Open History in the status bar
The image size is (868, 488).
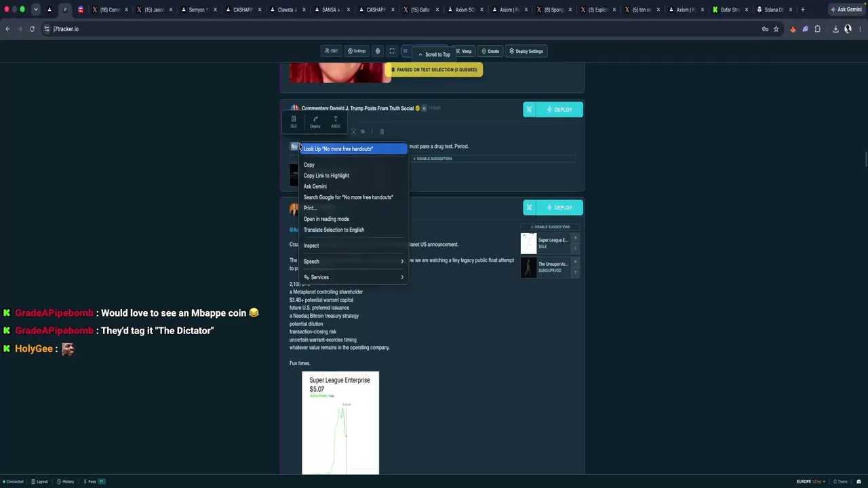tap(66, 482)
